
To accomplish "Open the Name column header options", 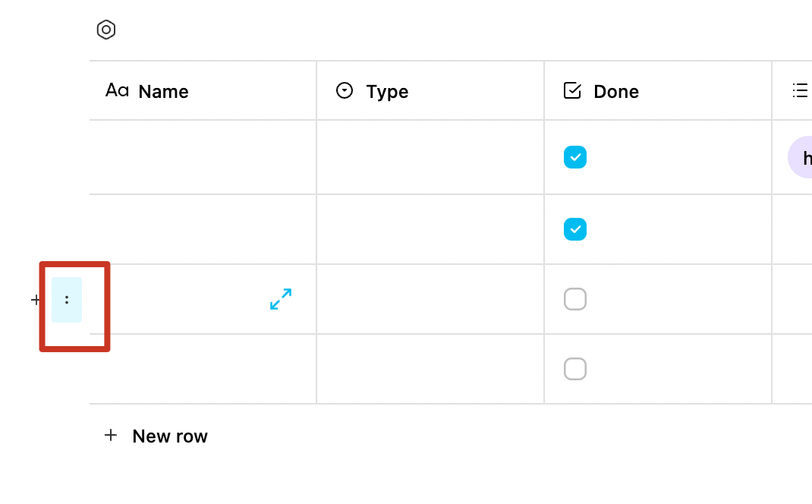I will coord(163,92).
